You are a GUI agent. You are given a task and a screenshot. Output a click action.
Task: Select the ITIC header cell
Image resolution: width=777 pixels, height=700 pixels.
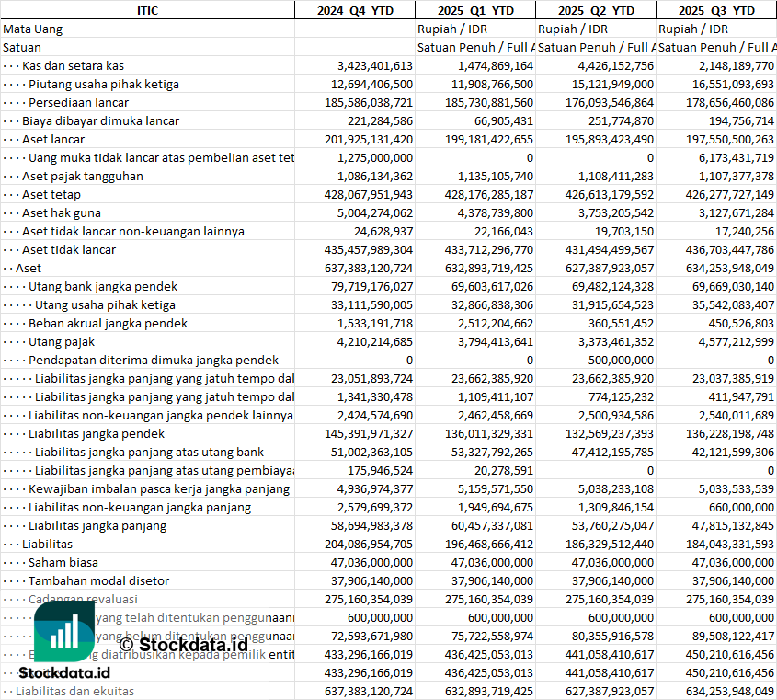147,10
